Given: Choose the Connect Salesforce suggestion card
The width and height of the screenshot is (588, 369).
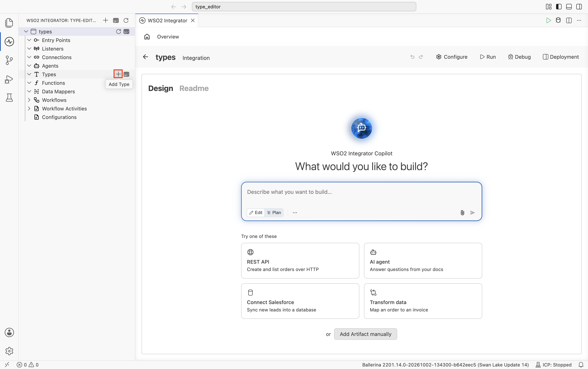Looking at the screenshot, I should pyautogui.click(x=300, y=301).
